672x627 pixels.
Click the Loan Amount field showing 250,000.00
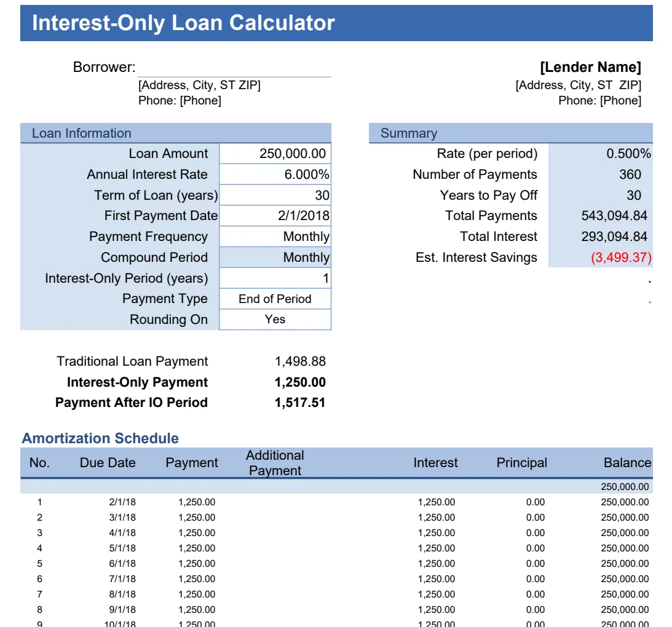275,154
